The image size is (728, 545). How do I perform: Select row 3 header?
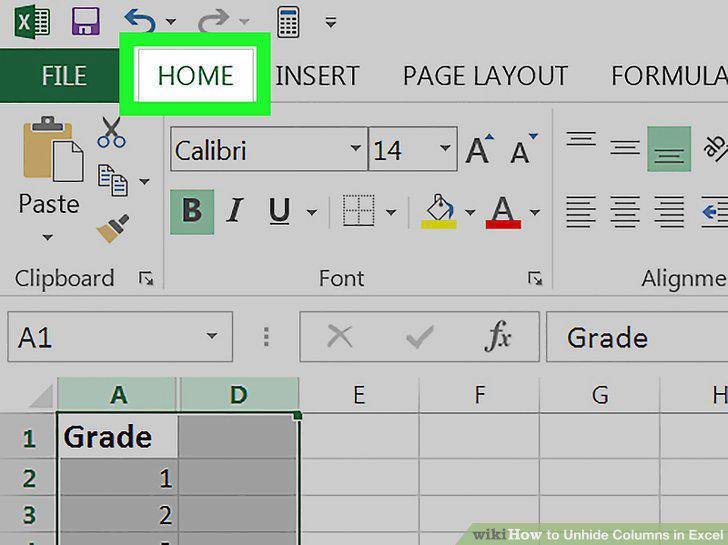28,514
